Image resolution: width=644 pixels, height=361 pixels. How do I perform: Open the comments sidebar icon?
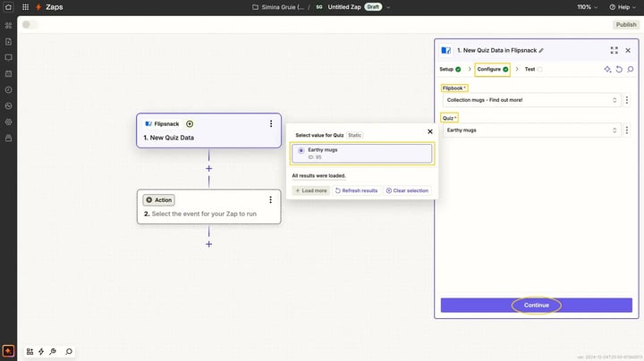8,57
